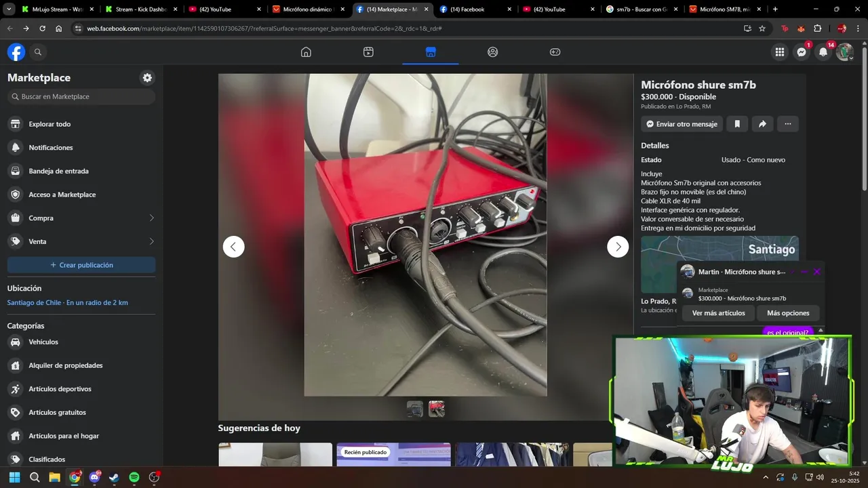Show next listing photo arrow
The height and width of the screenshot is (488, 868).
[x=618, y=247]
